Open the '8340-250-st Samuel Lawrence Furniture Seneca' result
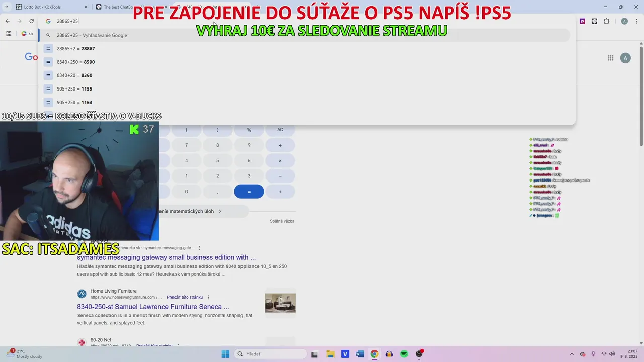 (x=153, y=307)
